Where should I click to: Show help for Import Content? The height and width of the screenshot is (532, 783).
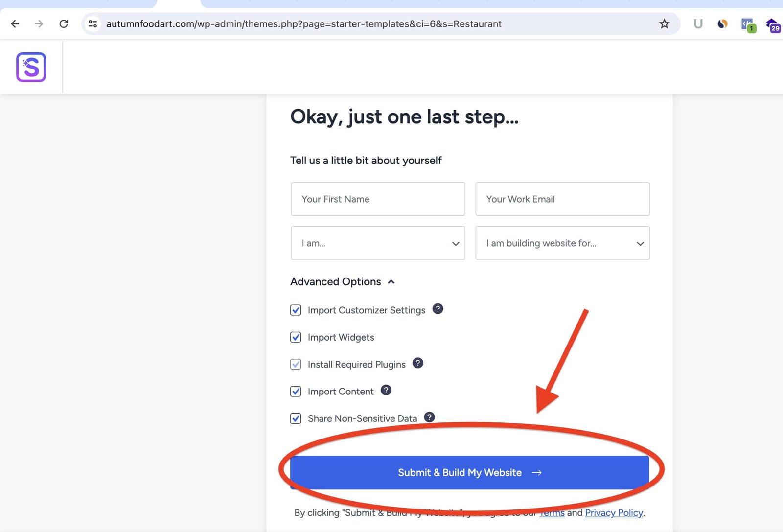386,390
